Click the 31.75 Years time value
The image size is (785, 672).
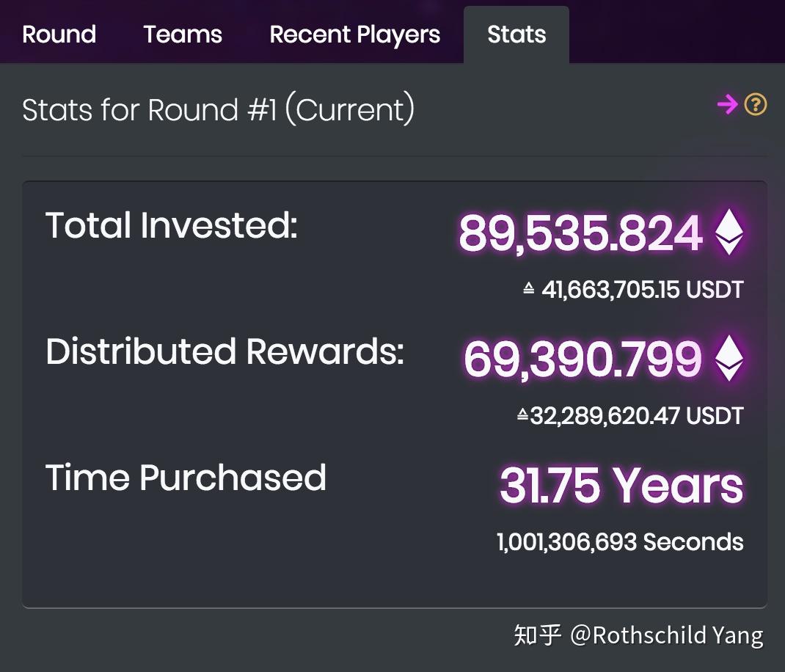tap(621, 486)
